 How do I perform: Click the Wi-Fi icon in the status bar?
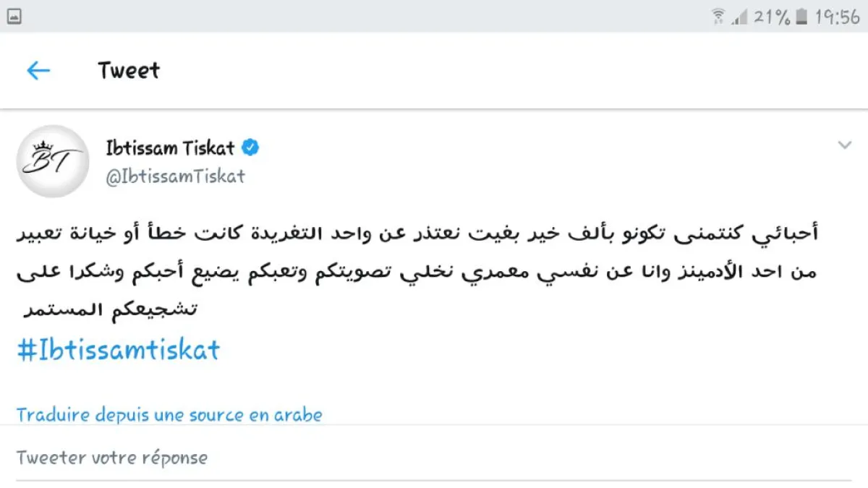[718, 17]
